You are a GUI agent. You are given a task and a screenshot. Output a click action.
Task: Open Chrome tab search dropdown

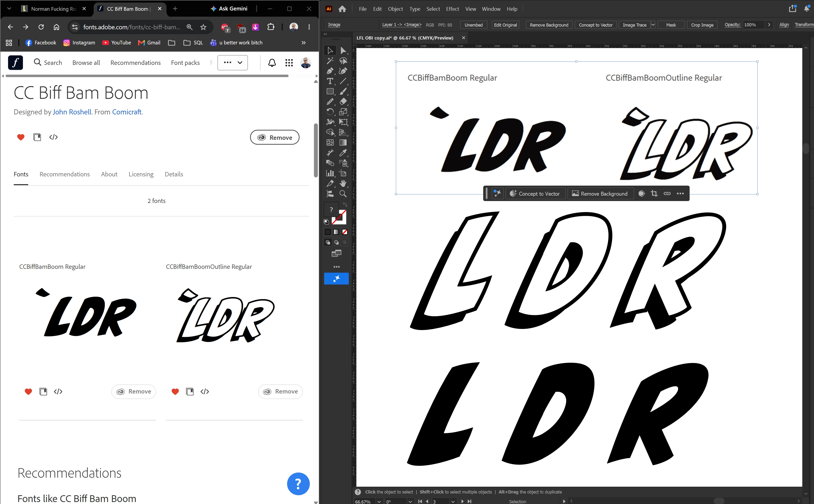(x=9, y=9)
